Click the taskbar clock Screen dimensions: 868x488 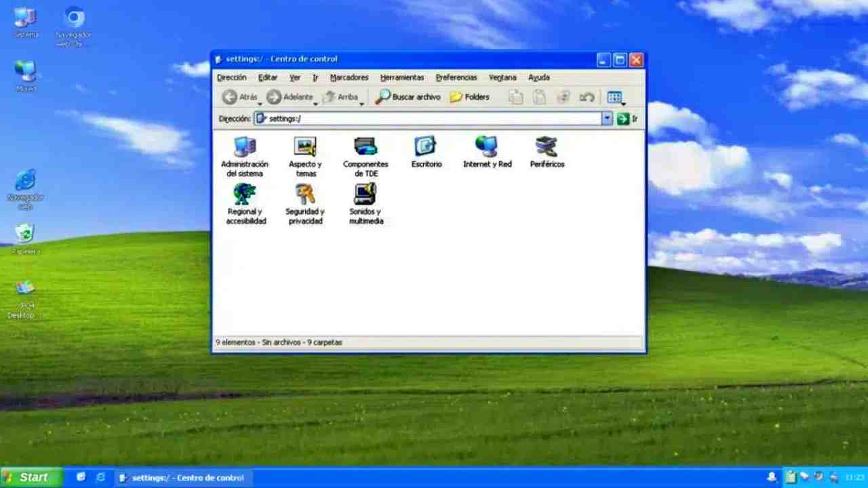click(x=855, y=478)
